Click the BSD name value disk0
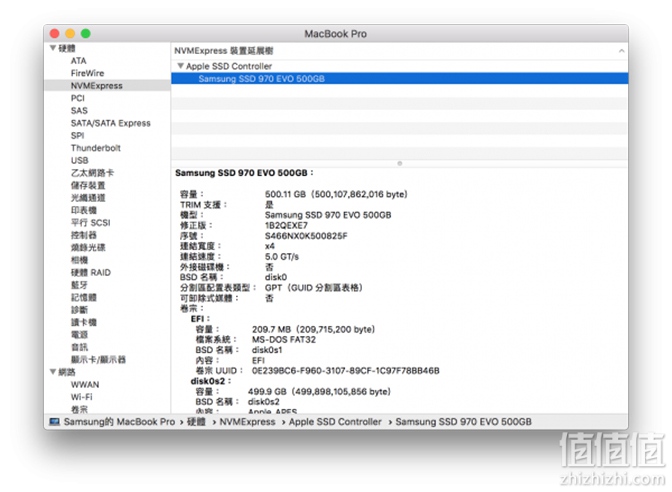The height and width of the screenshot is (492, 672). click(276, 277)
